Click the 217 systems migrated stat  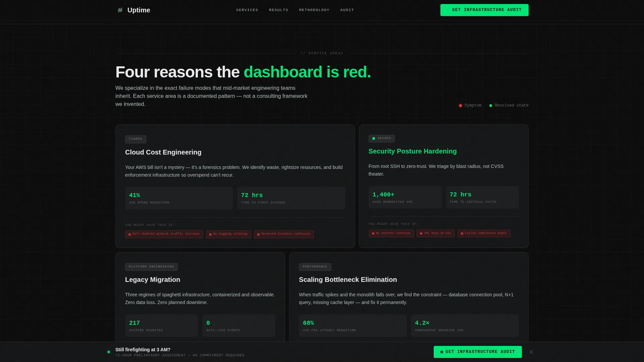162,326
